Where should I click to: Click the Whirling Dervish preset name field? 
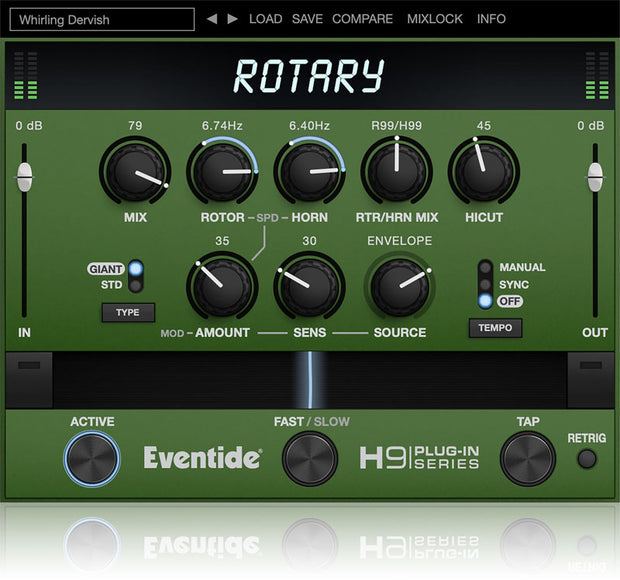(x=102, y=19)
